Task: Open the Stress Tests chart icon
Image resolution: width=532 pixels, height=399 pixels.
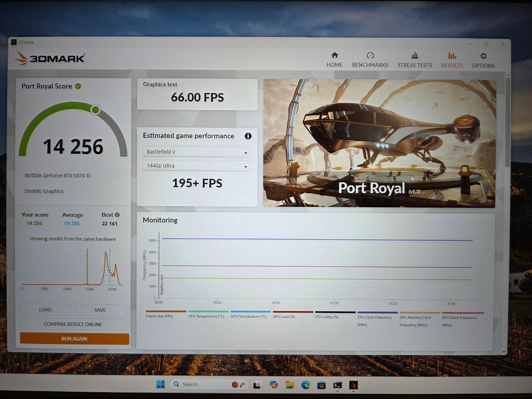Action: (415, 56)
